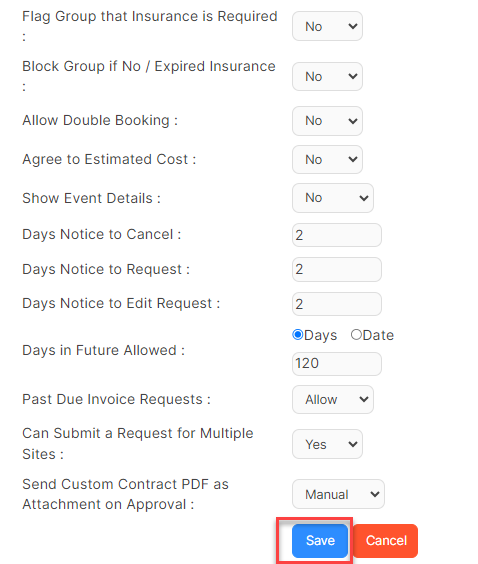478x564 pixels.
Task: Select the Date radio button
Action: [356, 335]
